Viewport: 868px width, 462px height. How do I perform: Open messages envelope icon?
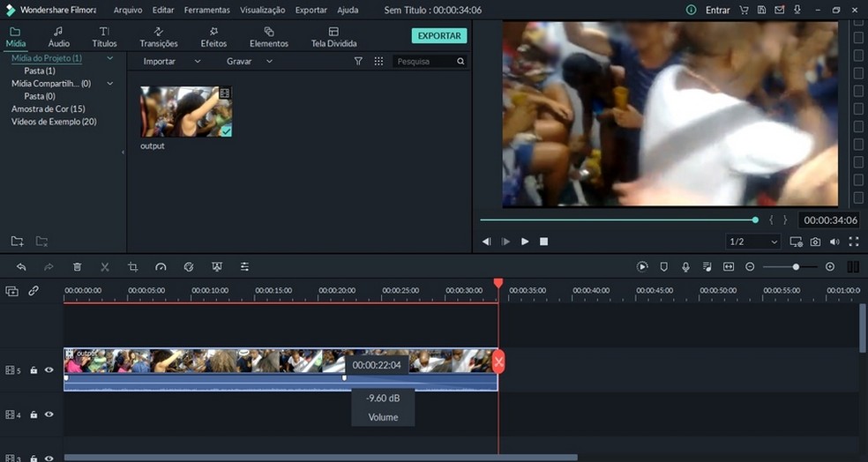(x=780, y=10)
